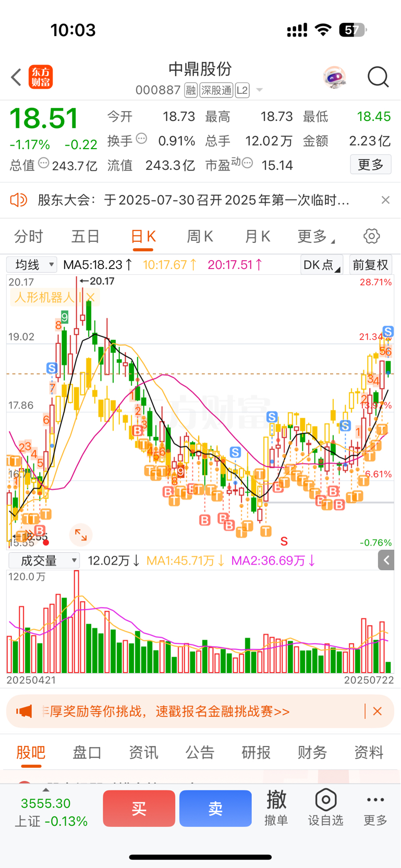The width and height of the screenshot is (401, 868).
Task: Open the 股东大会 announcement text
Action: pyautogui.click(x=193, y=200)
